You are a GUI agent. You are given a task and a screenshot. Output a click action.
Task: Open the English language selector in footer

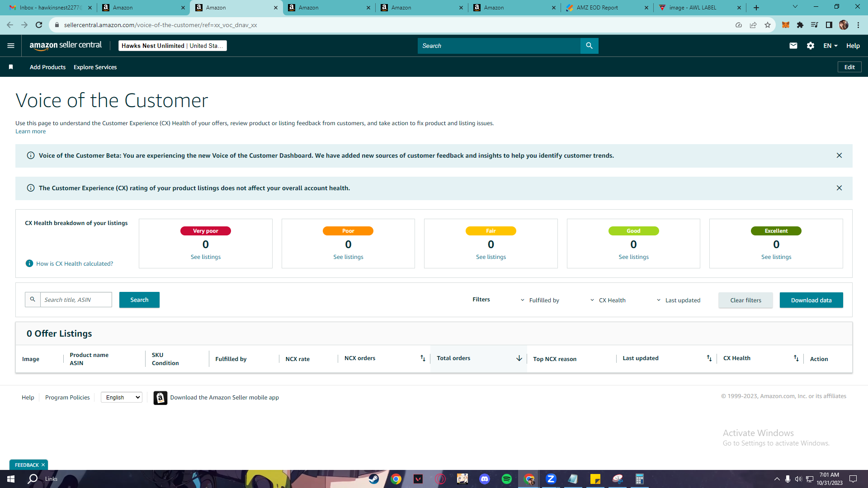tap(122, 397)
